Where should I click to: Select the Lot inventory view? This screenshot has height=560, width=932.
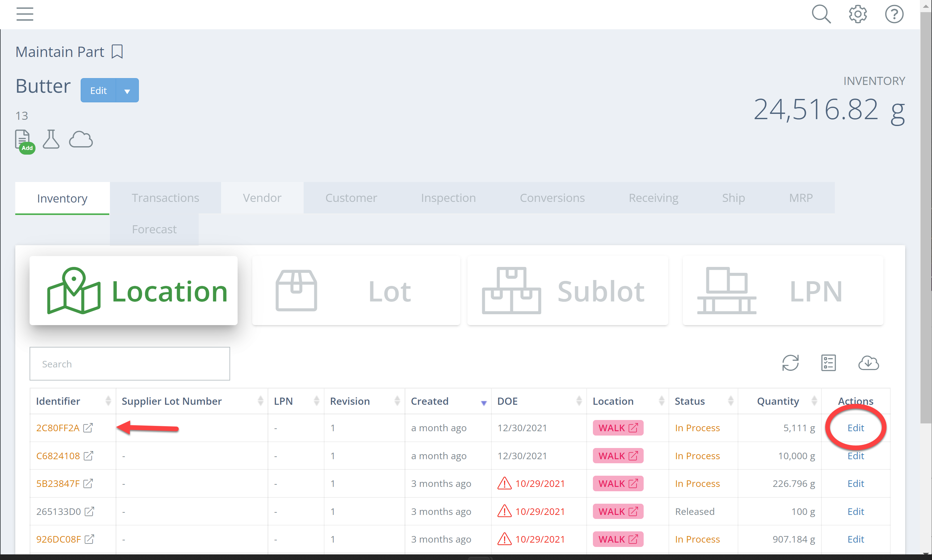[x=356, y=291]
